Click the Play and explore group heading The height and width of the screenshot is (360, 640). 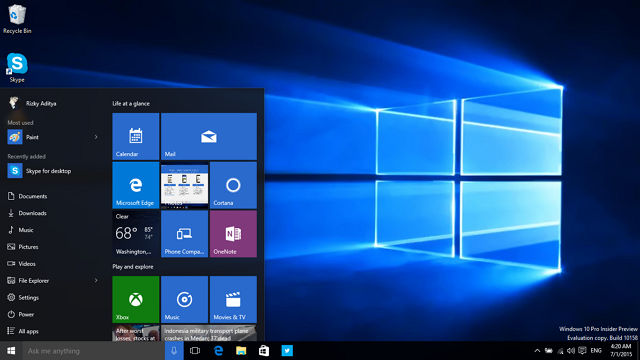[133, 267]
